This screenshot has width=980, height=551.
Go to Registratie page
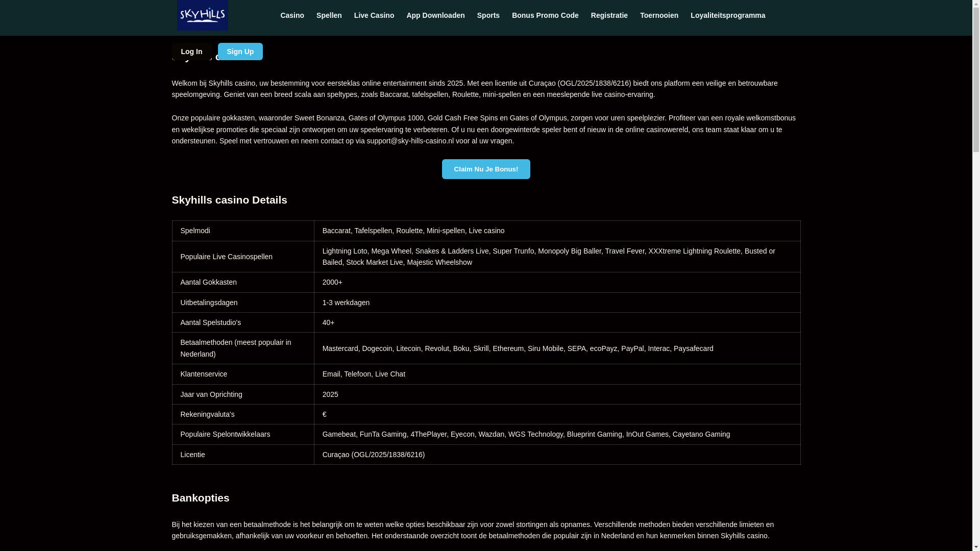[x=609, y=15]
